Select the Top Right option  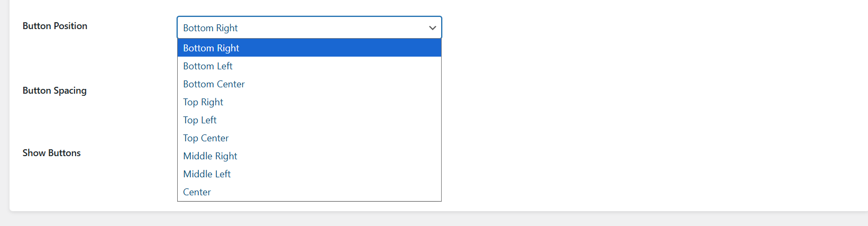tap(203, 102)
